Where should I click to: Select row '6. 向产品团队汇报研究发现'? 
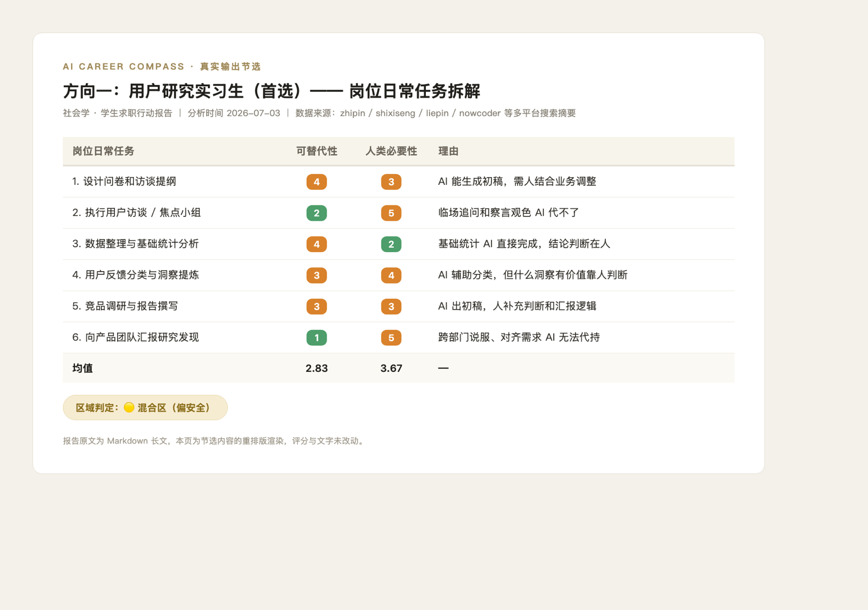point(399,337)
